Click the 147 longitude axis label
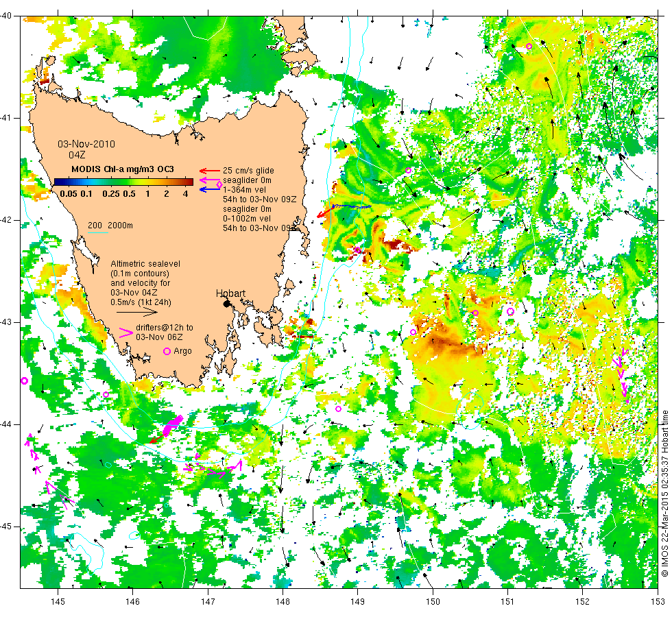The image size is (672, 617). click(208, 602)
